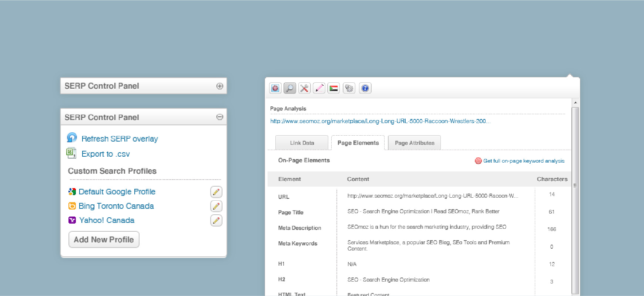This screenshot has height=296, width=644.
Task: Edit the Bing Toronto Canada profile pencil
Action: (216, 206)
